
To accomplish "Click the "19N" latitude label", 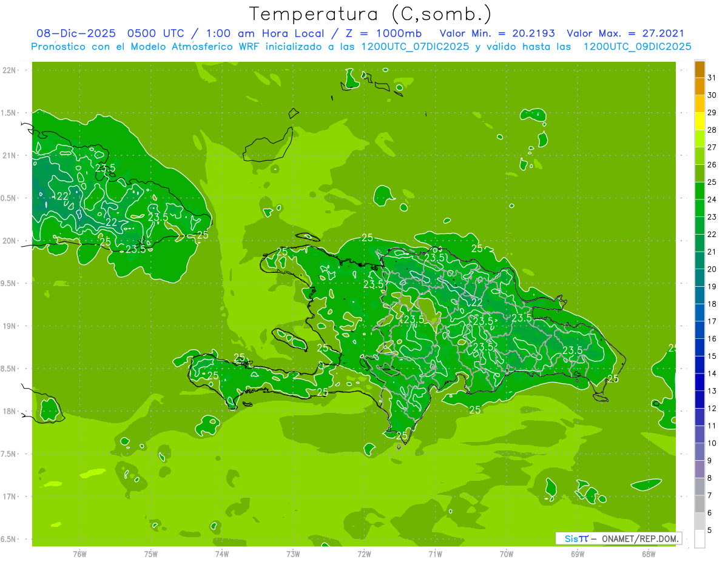I will click(x=10, y=326).
